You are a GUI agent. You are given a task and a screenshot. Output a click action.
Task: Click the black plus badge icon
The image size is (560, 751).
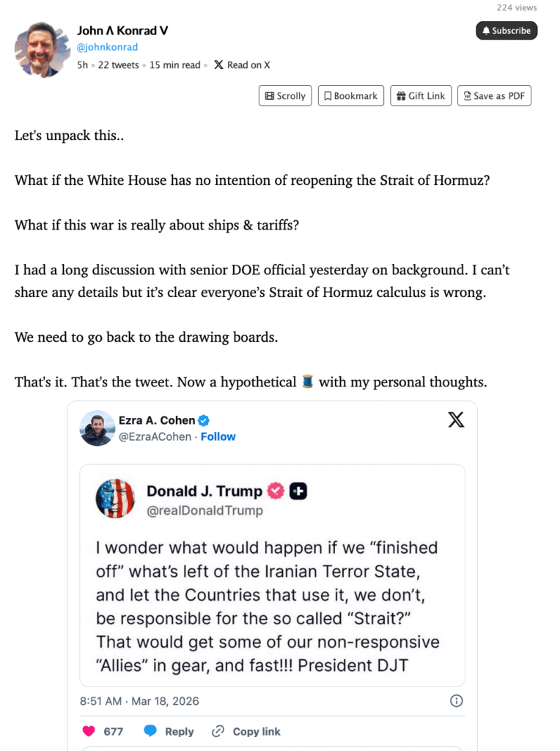[x=298, y=491]
